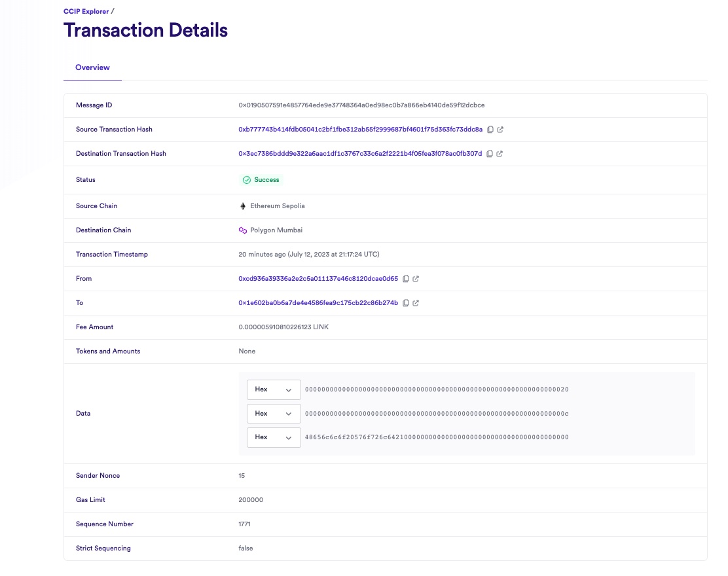Screen dimensions: 728x576
Task: Click the Ethereum Sepolia source chain text
Action: click(x=277, y=206)
